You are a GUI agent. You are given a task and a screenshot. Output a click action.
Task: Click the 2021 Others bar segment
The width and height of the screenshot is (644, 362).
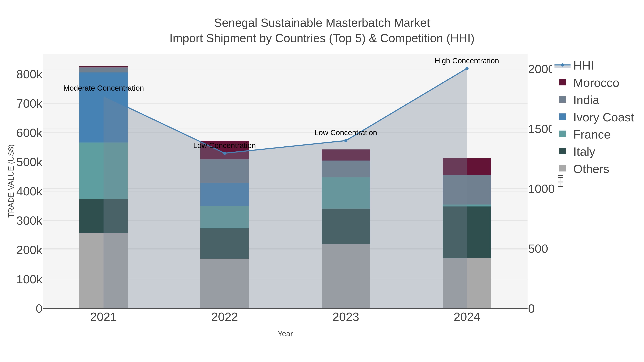pos(104,271)
